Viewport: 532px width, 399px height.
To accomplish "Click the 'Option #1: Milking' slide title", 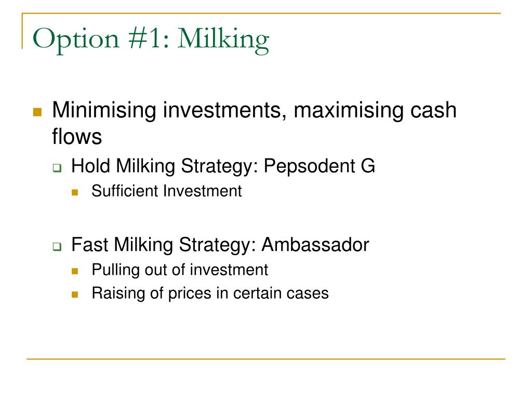I will (151, 39).
